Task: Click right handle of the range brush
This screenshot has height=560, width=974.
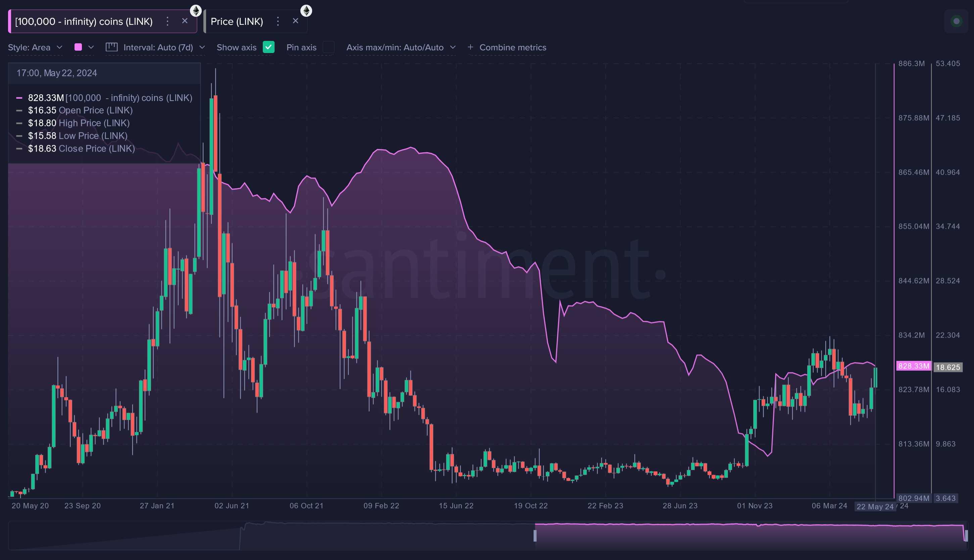Action: pyautogui.click(x=966, y=536)
